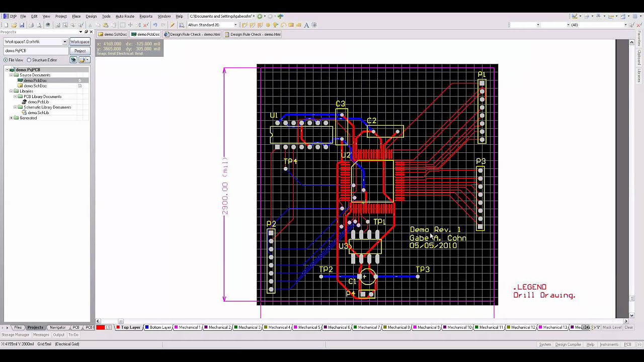Click the project compile icon button

click(x=73, y=60)
